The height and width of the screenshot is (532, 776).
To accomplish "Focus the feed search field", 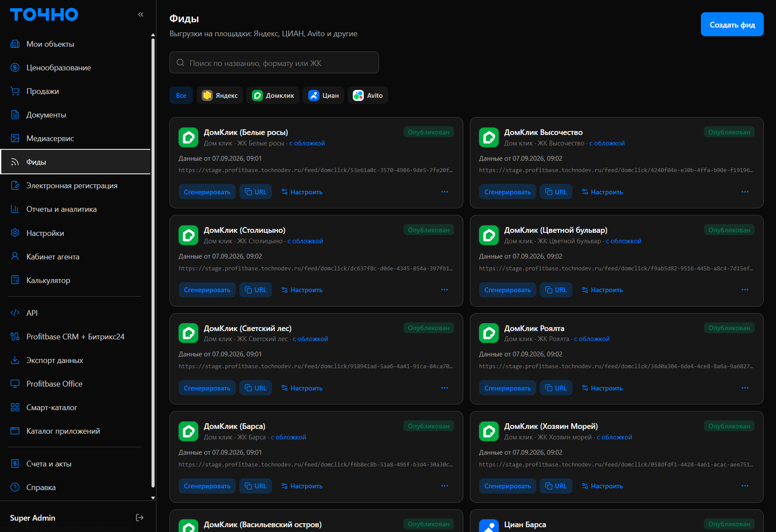I will (x=274, y=63).
